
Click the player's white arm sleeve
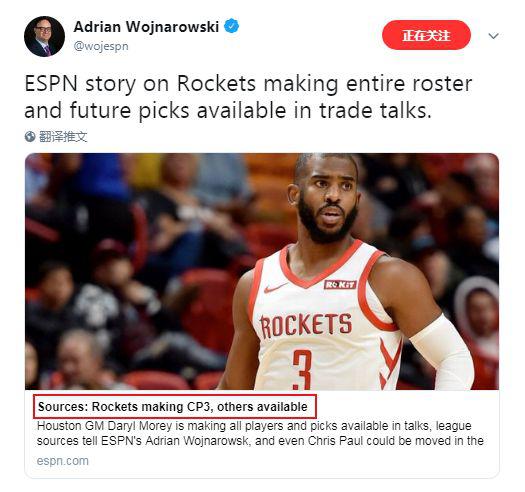[443, 355]
